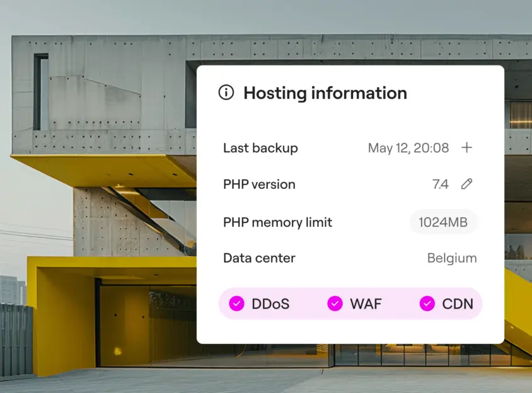Viewport: 532px width, 393px height.
Task: Select the Belgium data center value
Action: tap(452, 258)
